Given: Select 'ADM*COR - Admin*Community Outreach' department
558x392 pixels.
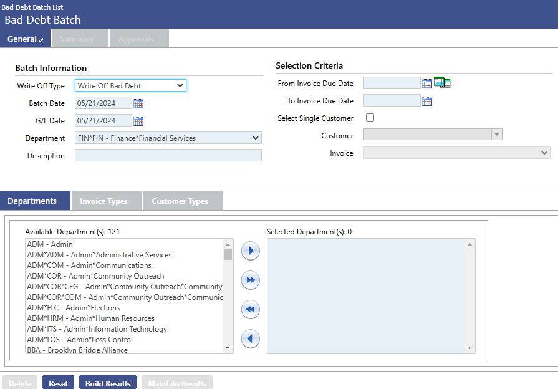Looking at the screenshot, I should [x=124, y=276].
